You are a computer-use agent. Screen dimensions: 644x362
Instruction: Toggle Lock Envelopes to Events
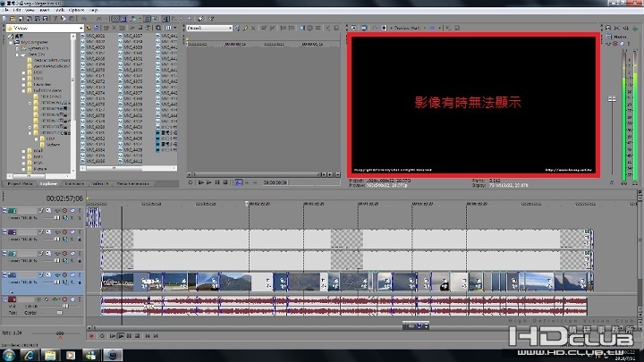pyautogui.click(x=147, y=19)
